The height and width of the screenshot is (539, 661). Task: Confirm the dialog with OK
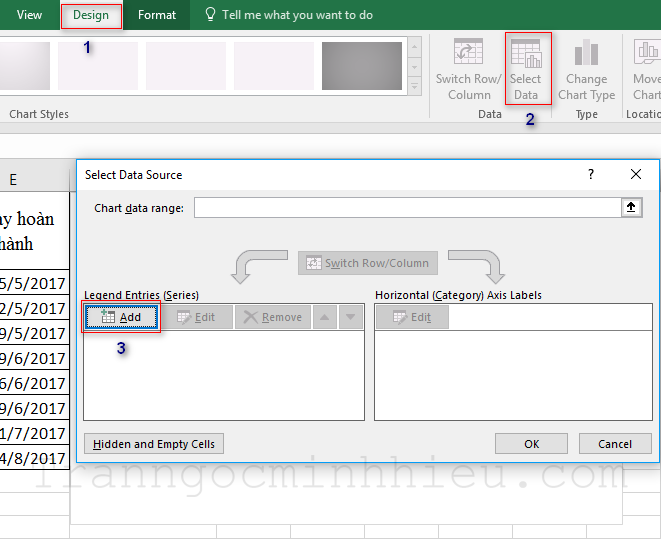click(531, 444)
